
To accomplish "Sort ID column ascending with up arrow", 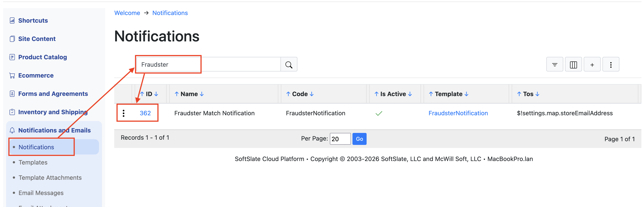I will point(142,94).
